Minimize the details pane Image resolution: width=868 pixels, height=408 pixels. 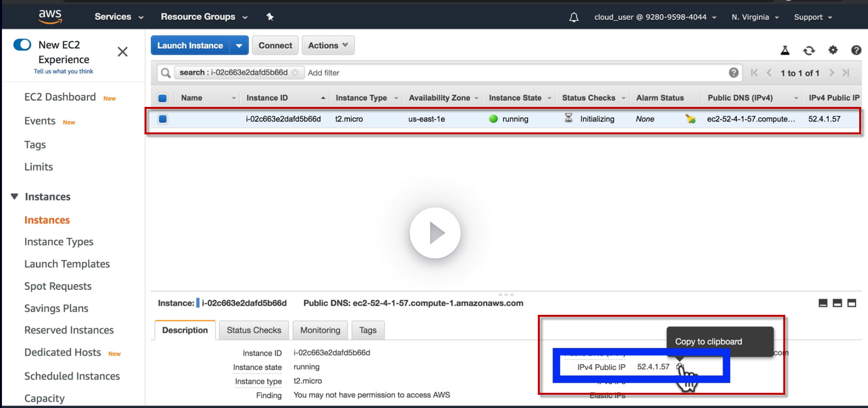tap(823, 303)
